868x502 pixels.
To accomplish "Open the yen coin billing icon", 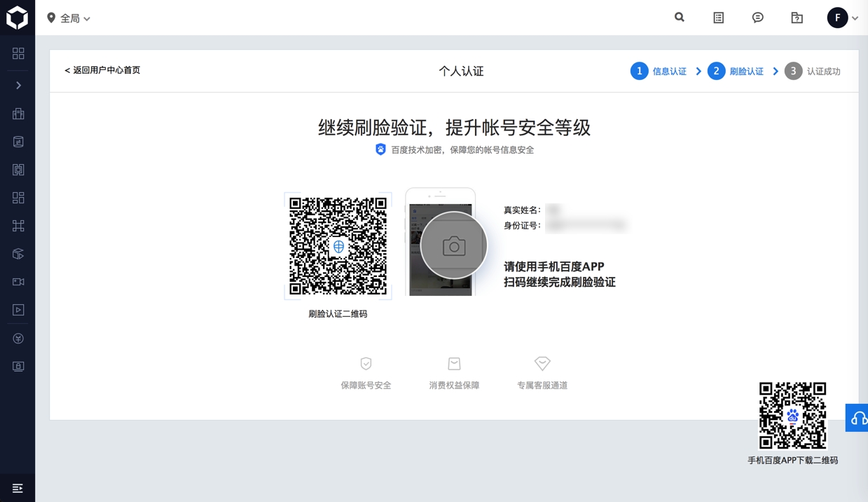I will pos(18,339).
